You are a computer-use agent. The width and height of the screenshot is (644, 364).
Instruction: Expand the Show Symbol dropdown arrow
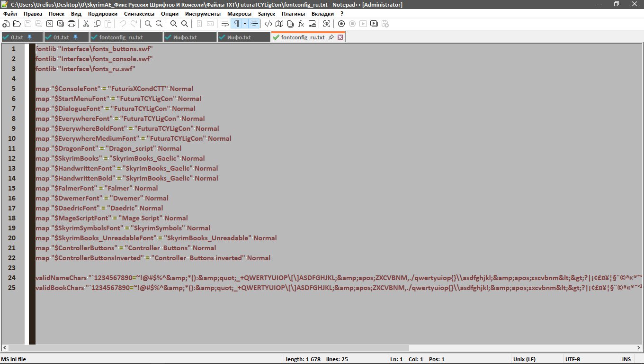[x=245, y=24]
